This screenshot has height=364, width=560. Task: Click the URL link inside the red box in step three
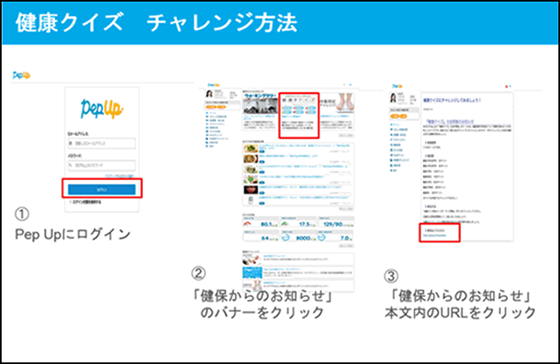click(435, 235)
